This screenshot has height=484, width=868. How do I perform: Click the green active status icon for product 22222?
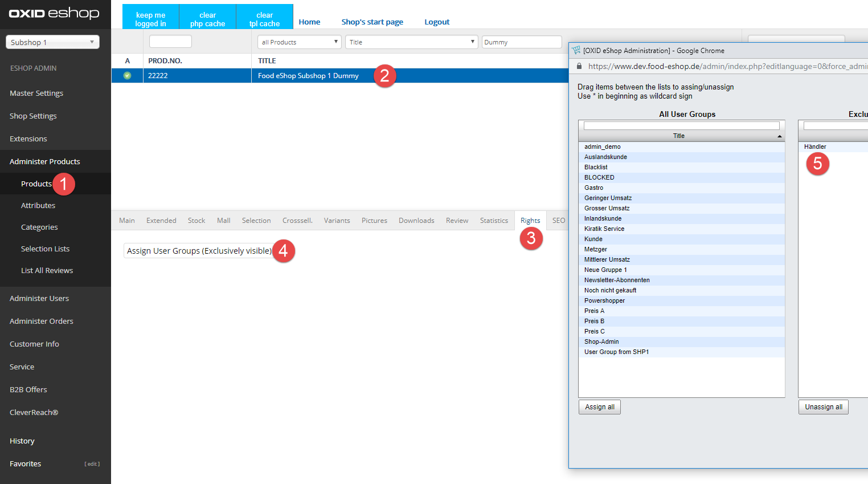tap(127, 76)
